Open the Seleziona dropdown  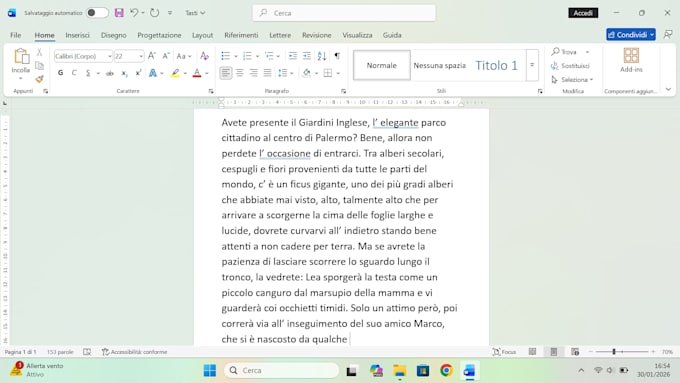pyautogui.click(x=572, y=80)
